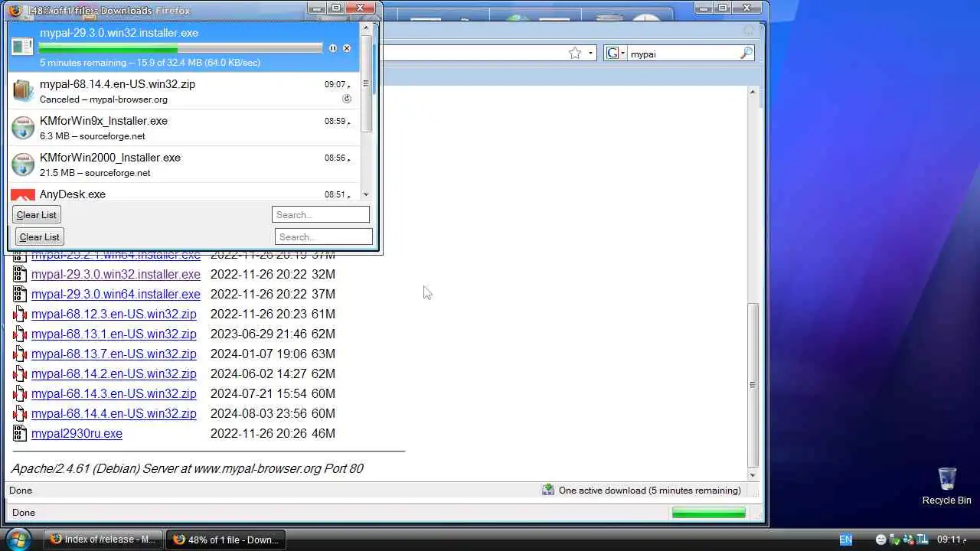This screenshot has width=980, height=551.
Task: Open the Windows Start orb
Action: 18,539
